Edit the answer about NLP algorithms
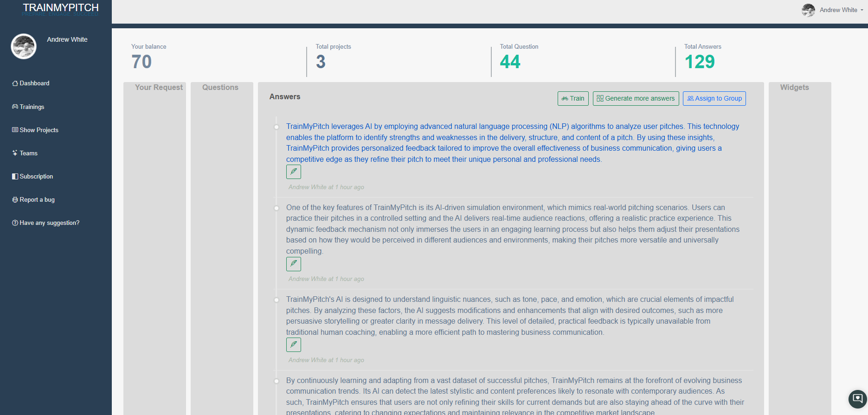 coord(294,172)
